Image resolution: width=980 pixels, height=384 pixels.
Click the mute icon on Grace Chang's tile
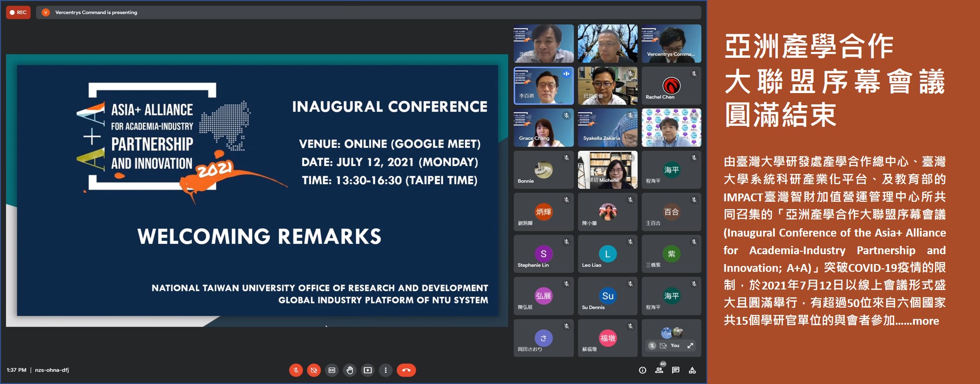pos(566,116)
